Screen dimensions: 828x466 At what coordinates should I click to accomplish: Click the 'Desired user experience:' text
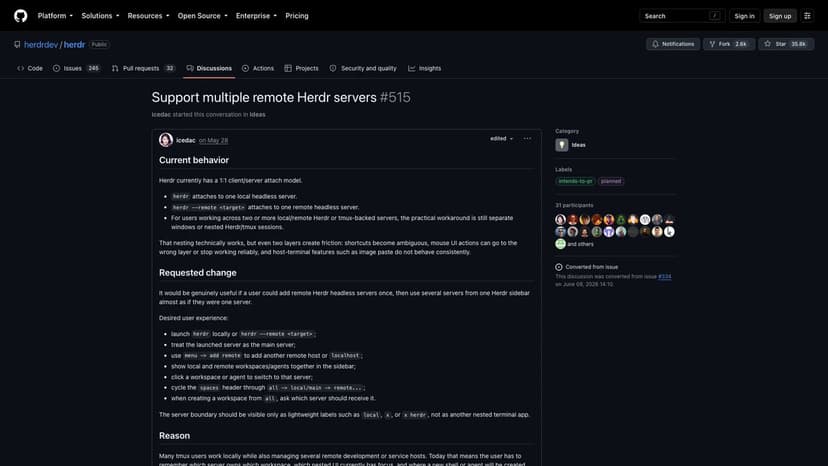tap(193, 318)
